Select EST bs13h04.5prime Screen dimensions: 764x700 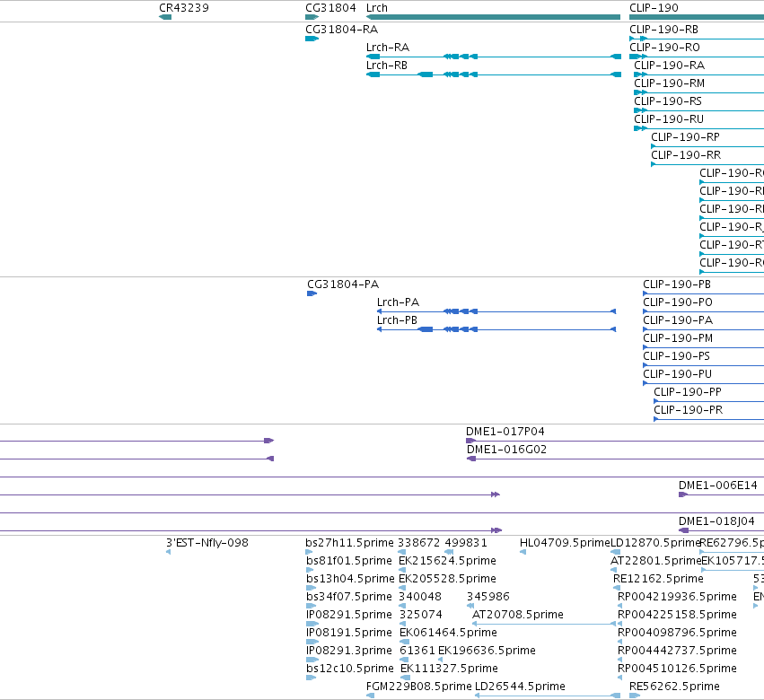pos(350,579)
